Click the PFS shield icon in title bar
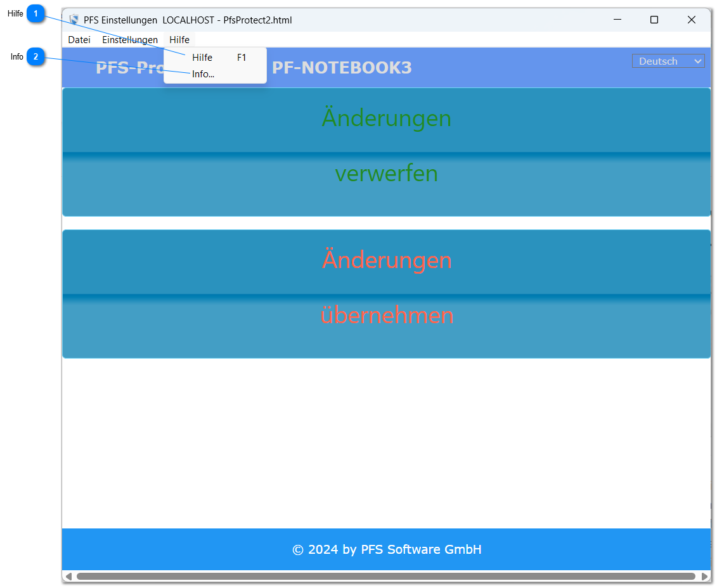Image resolution: width=717 pixels, height=588 pixels. [74, 20]
